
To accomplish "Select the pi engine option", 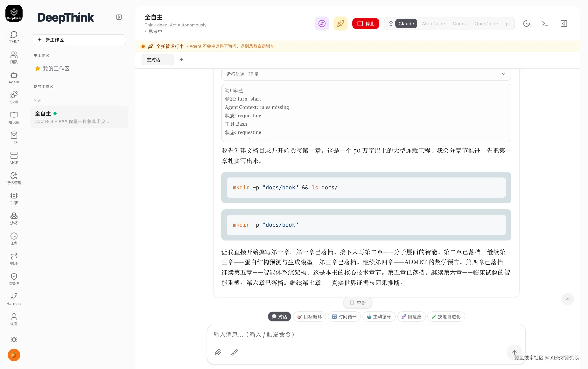I will tap(508, 24).
